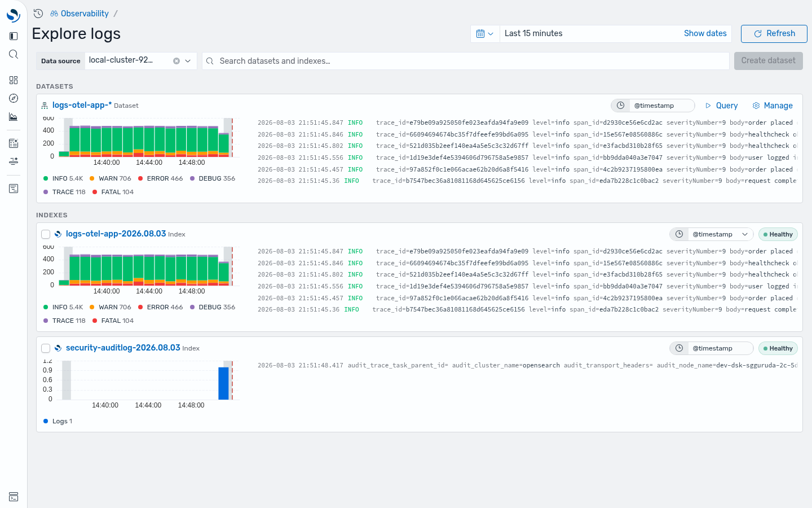Open the notebook sparkle icon in sidebar
Image resolution: width=812 pixels, height=508 pixels.
[x=14, y=143]
